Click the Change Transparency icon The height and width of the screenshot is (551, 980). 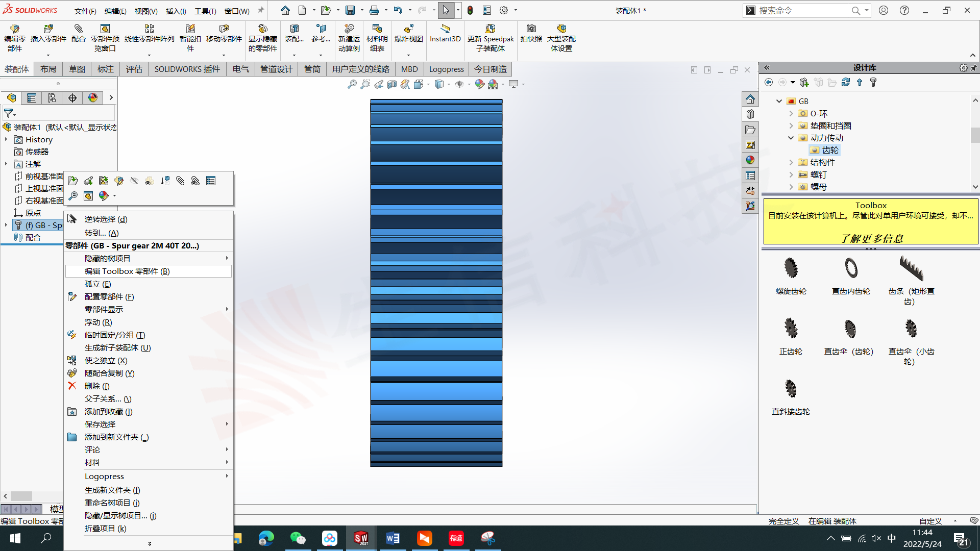150,181
